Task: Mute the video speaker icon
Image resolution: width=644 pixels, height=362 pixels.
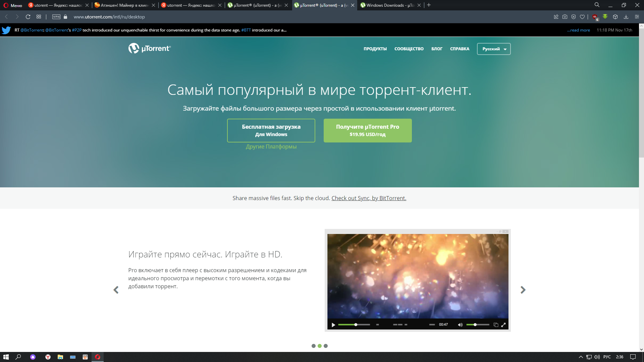Action: click(x=461, y=325)
